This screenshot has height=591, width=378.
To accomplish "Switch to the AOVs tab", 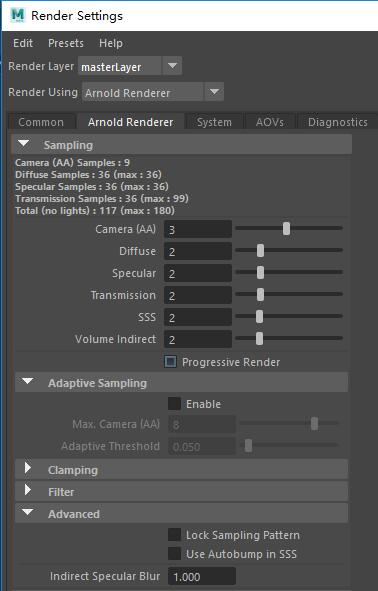I will pyautogui.click(x=270, y=122).
